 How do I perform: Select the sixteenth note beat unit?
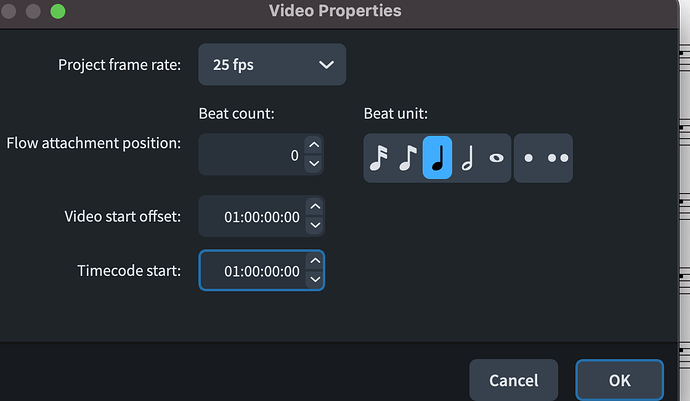(x=378, y=158)
